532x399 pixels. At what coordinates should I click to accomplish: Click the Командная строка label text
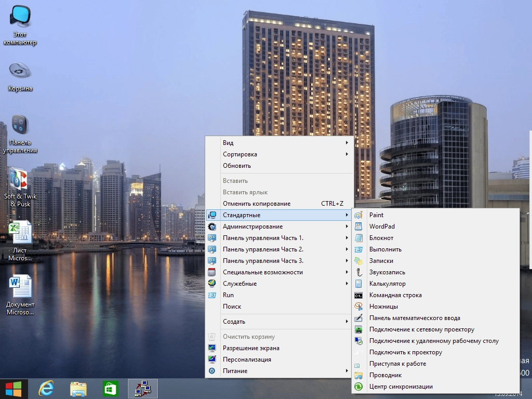tap(395, 295)
